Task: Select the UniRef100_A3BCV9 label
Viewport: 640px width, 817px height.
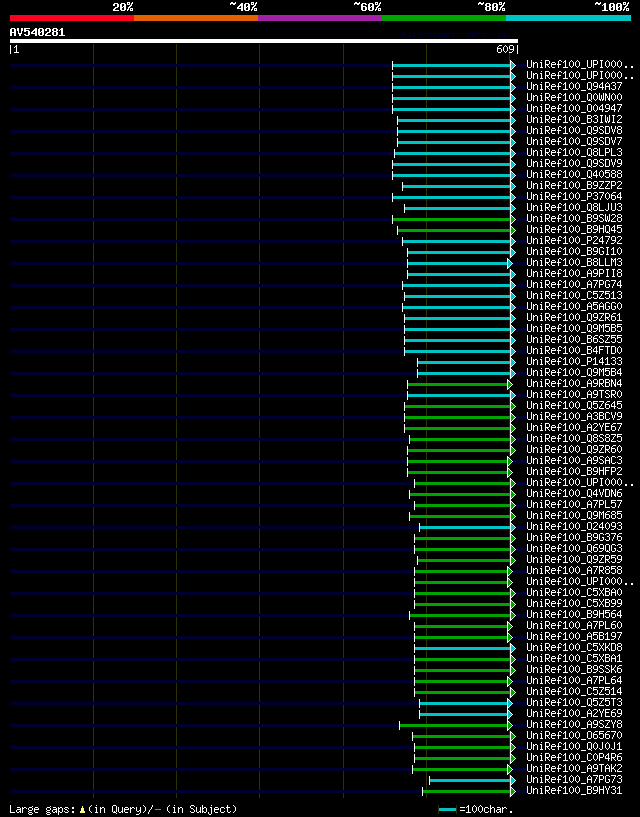Action: click(x=574, y=416)
